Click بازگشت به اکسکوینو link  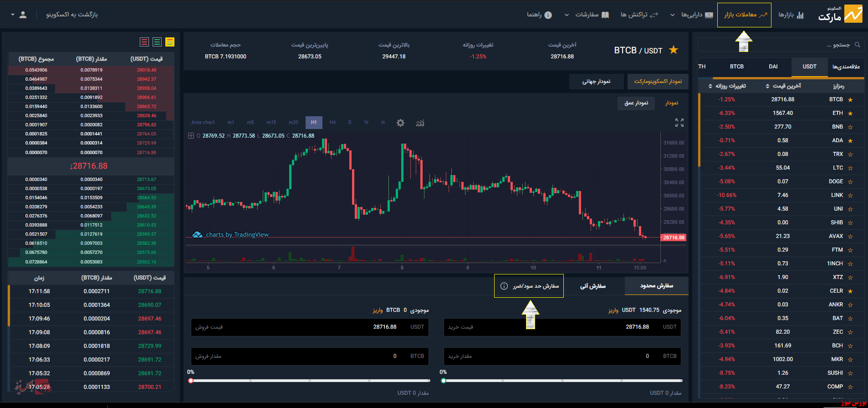click(72, 15)
